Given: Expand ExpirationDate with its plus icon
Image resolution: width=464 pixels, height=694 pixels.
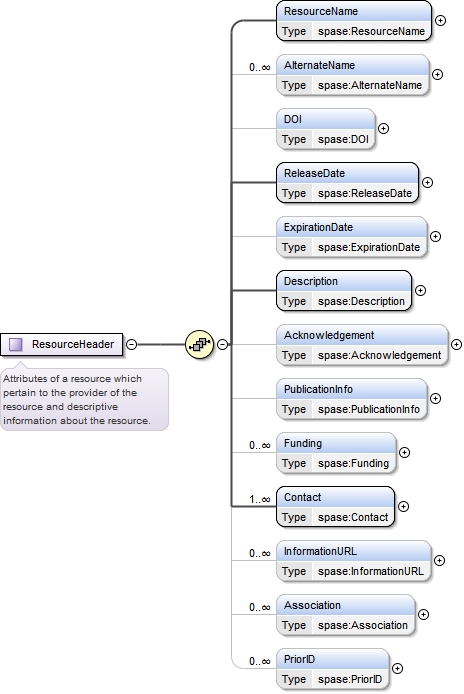Looking at the screenshot, I should pyautogui.click(x=436, y=236).
